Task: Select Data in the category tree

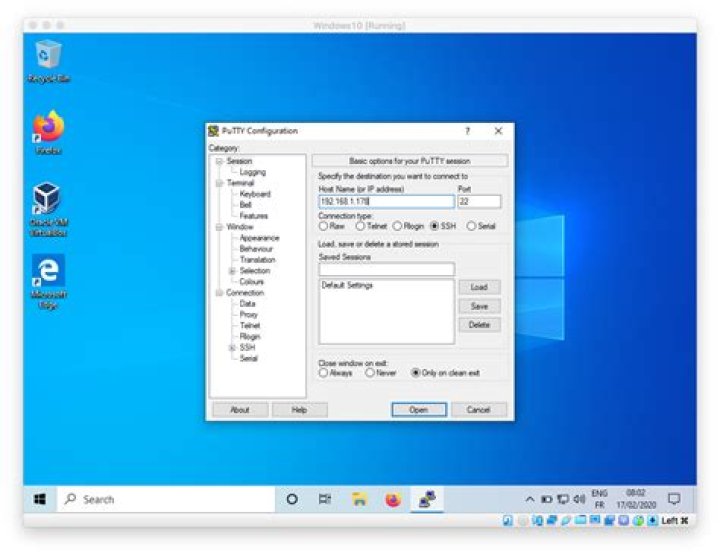Action: (247, 303)
